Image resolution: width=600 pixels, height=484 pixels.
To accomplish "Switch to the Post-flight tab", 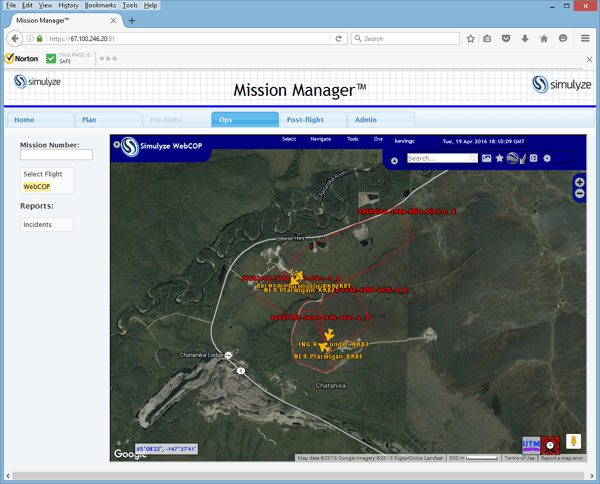I will click(x=313, y=120).
